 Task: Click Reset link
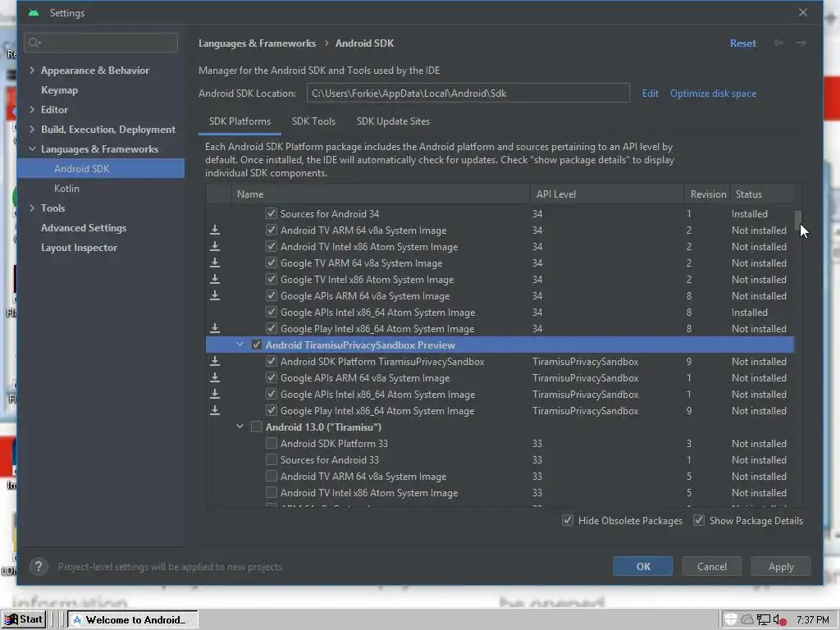click(x=743, y=43)
